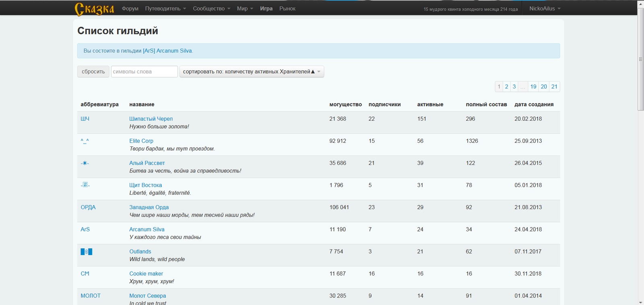Image resolution: width=644 pixels, height=305 pixels.
Task: Go to pagination page 1
Action: (499, 87)
